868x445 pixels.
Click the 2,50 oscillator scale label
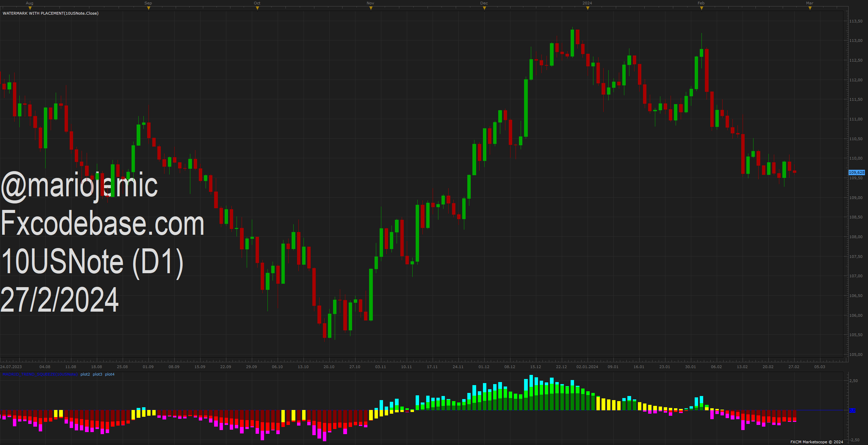[x=853, y=381]
